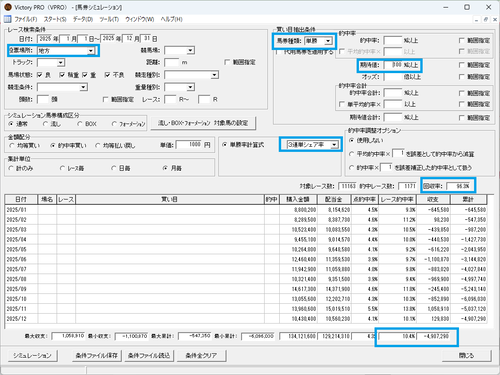Enable 範囲指定 checkbox in 期待値合計 row
Image resolution: width=500 pixels, height=375 pixels.
pos(462,118)
